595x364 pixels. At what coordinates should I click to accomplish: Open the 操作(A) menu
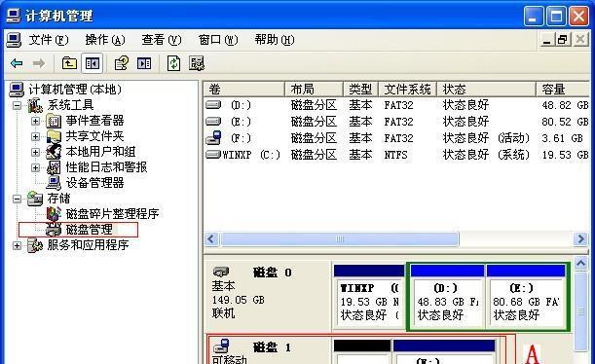click(x=105, y=40)
